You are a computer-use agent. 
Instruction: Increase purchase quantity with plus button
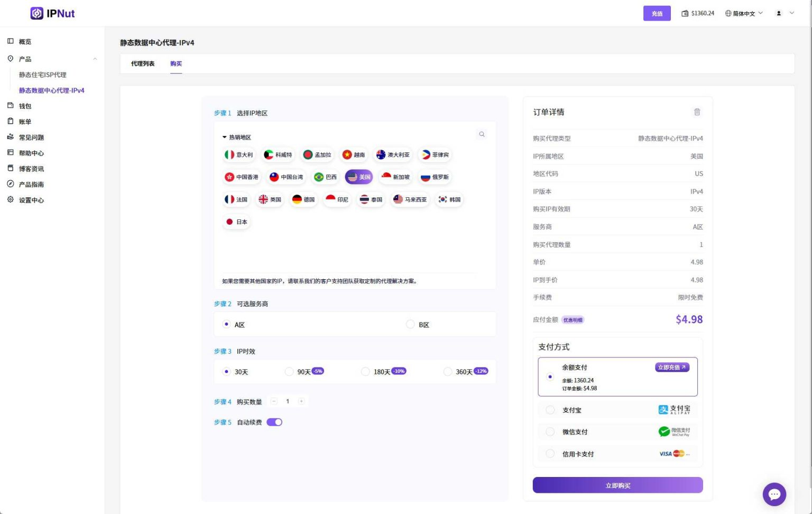click(x=301, y=401)
